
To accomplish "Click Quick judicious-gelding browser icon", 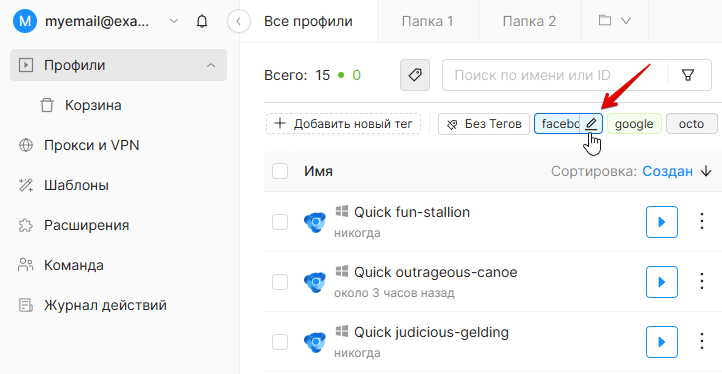I will click(315, 342).
